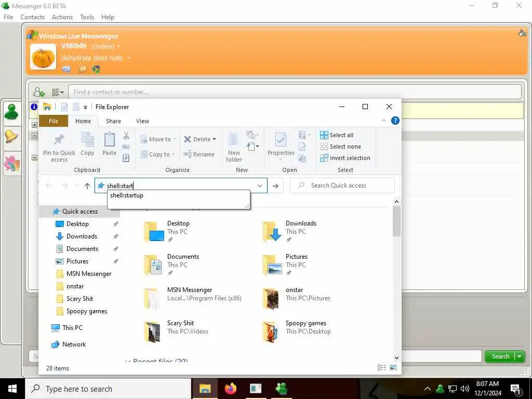Switch to the Share ribbon tab
This screenshot has height=399, width=532.
click(x=113, y=121)
